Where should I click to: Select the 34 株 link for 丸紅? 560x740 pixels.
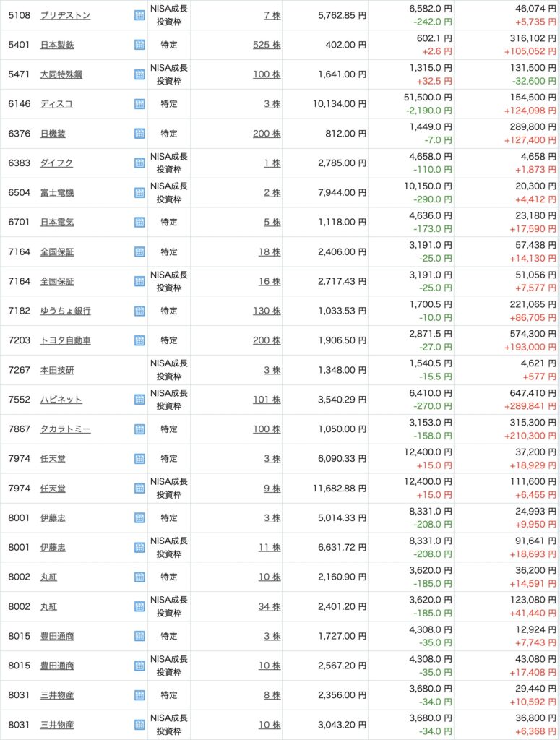(x=270, y=606)
